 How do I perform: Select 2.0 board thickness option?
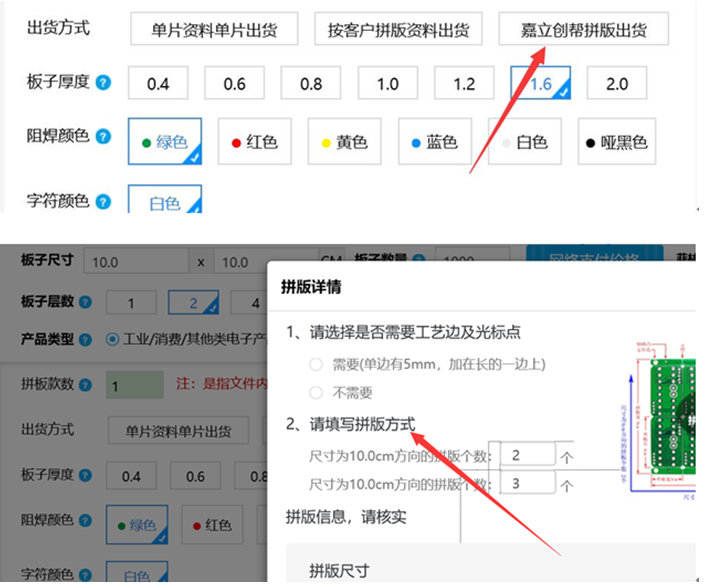tap(617, 84)
